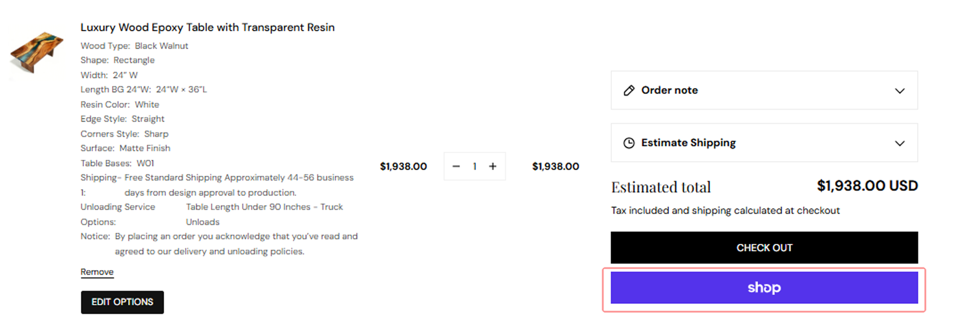Click the Estimated total heading

pyautogui.click(x=661, y=187)
